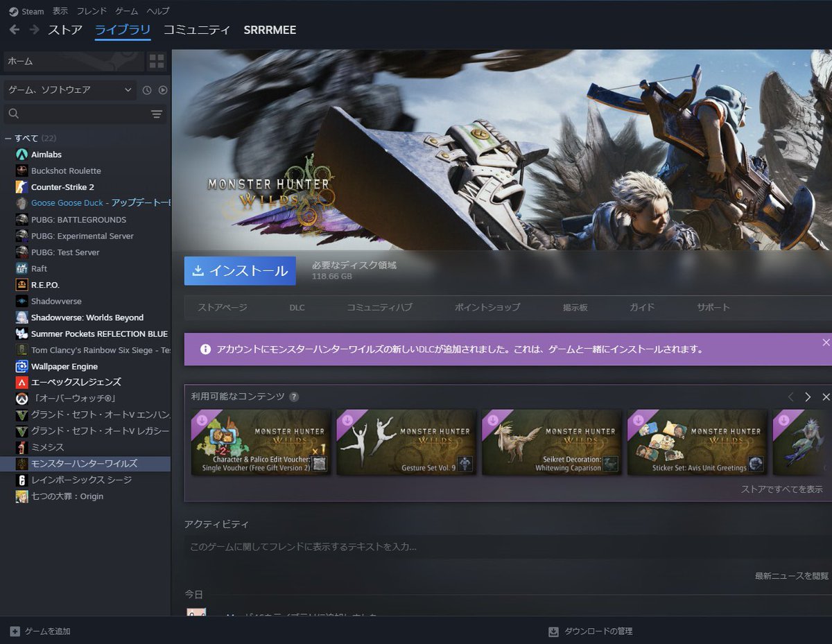The height and width of the screenshot is (644, 832).
Task: Click the Wallpaper Engine icon
Action: click(x=21, y=367)
